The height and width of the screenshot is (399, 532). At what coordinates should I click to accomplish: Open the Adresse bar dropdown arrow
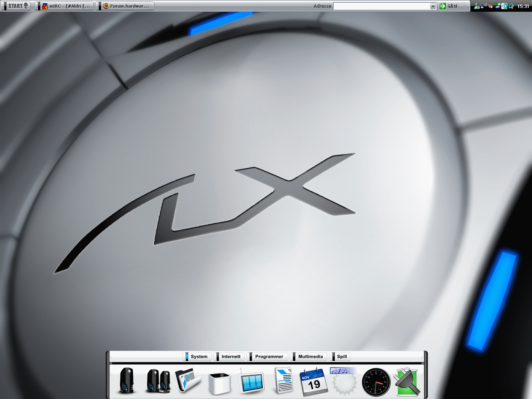coord(433,6)
